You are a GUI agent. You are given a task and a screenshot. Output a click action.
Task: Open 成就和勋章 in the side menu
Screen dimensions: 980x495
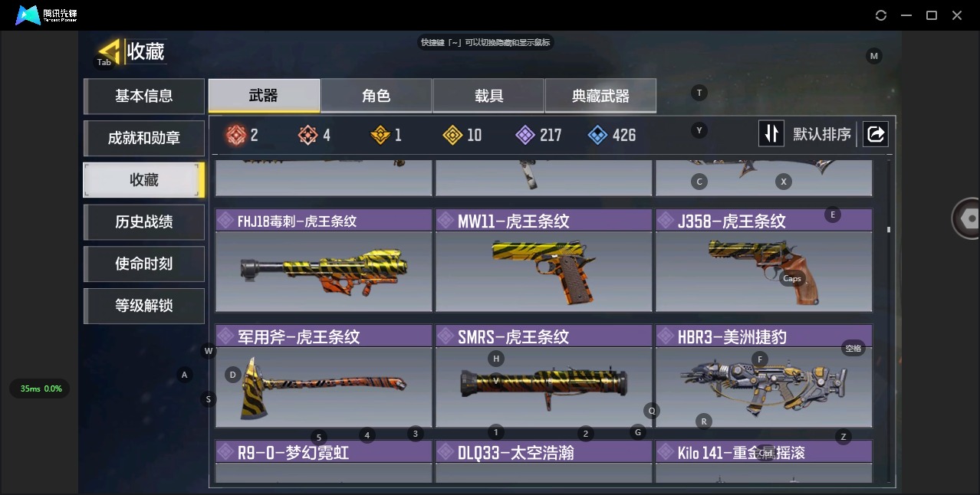pyautogui.click(x=144, y=138)
